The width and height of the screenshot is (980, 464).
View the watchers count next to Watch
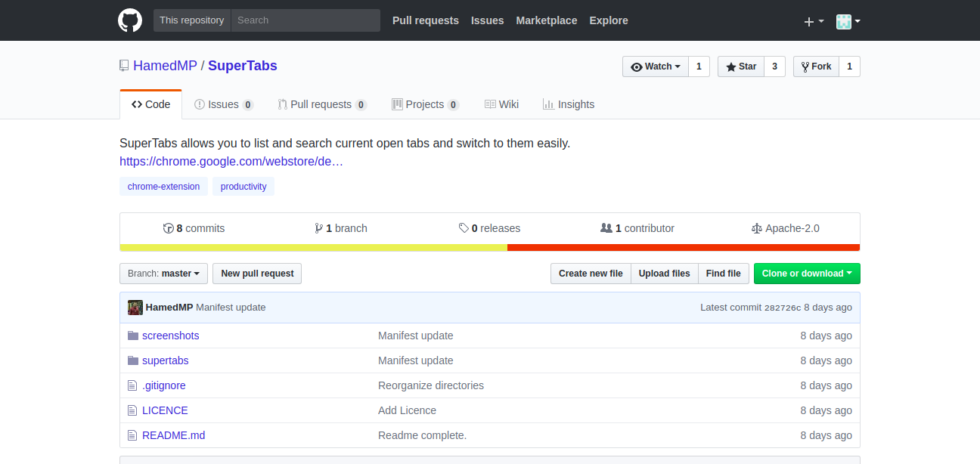coord(699,67)
